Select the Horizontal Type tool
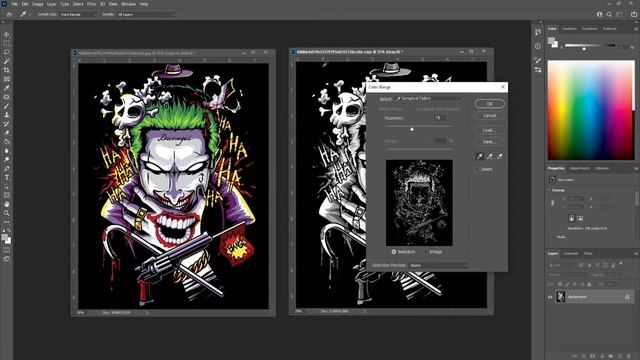 pos(7,178)
